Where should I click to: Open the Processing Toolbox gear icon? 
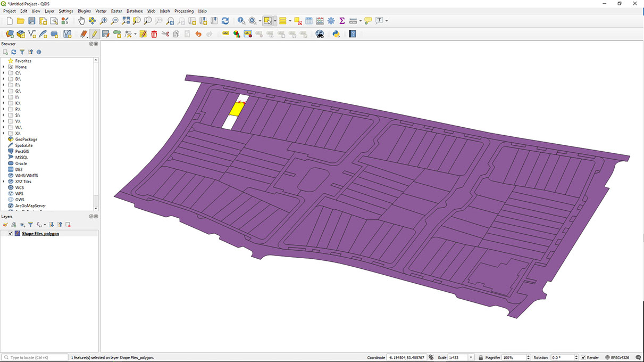pyautogui.click(x=331, y=21)
